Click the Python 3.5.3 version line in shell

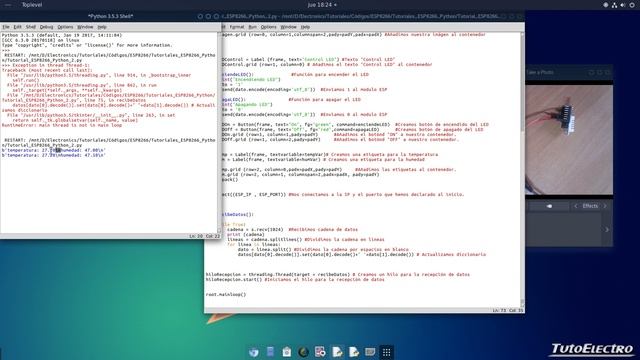point(62,36)
